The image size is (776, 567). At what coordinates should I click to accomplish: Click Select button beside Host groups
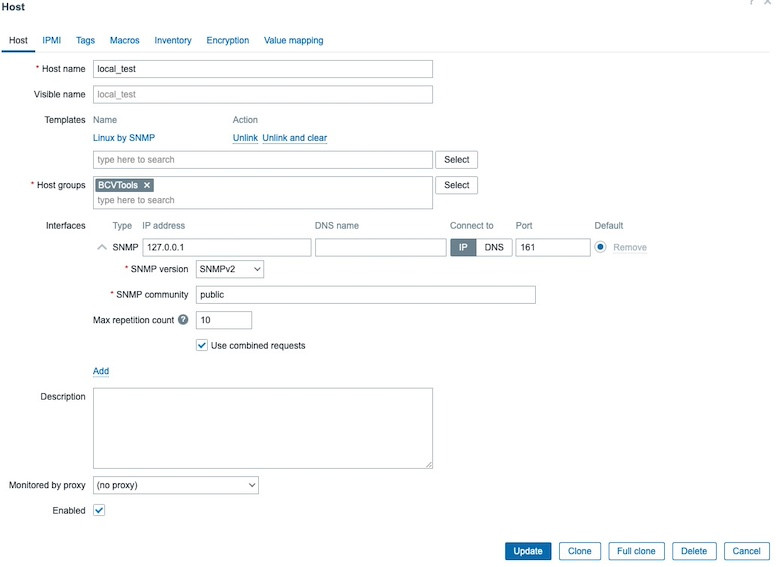pos(456,185)
